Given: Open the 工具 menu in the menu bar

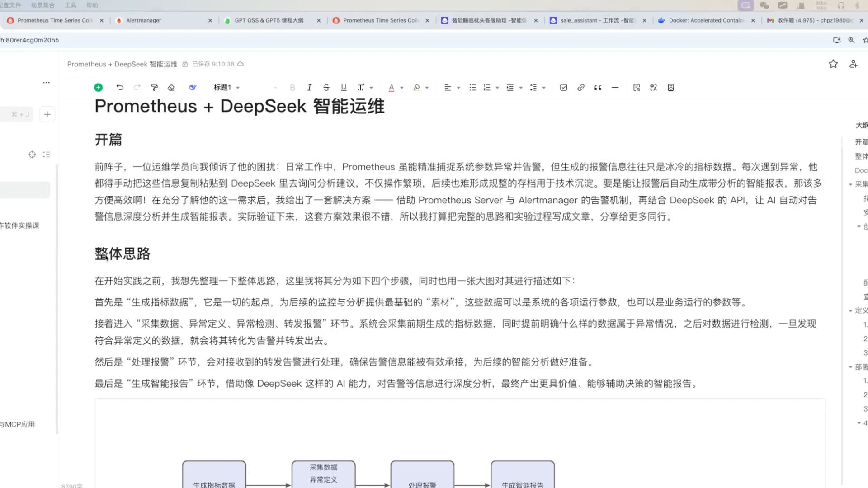Looking at the screenshot, I should [70, 5].
